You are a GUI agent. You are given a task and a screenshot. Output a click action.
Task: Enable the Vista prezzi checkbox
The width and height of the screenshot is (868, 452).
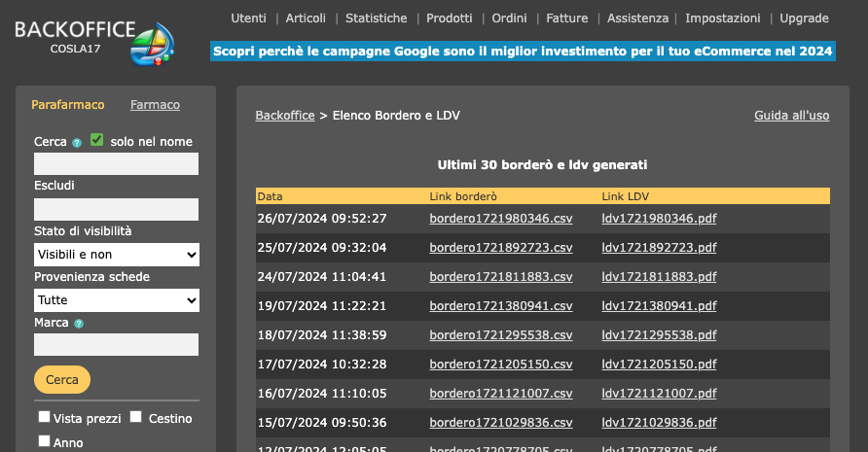click(44, 417)
